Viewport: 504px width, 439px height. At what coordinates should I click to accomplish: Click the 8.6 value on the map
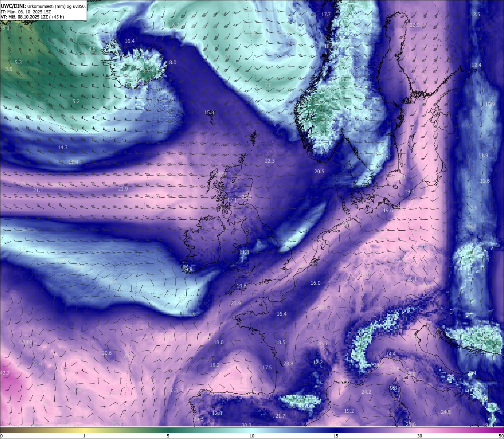coord(451,376)
